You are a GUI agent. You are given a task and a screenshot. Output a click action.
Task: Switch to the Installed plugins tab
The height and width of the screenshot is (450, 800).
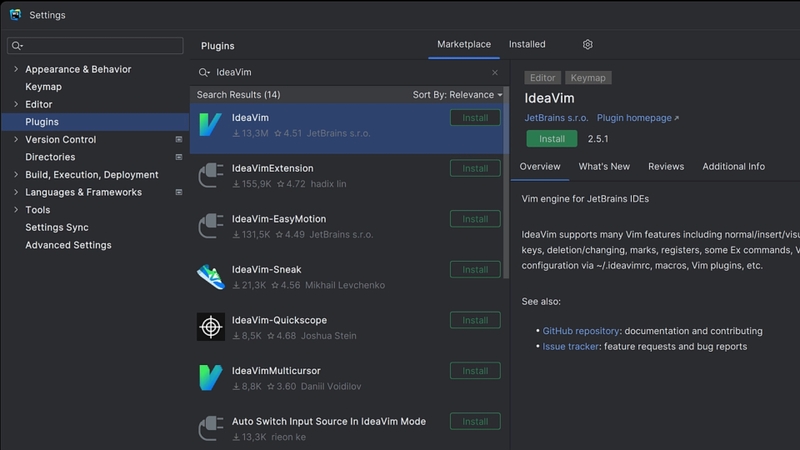(527, 45)
